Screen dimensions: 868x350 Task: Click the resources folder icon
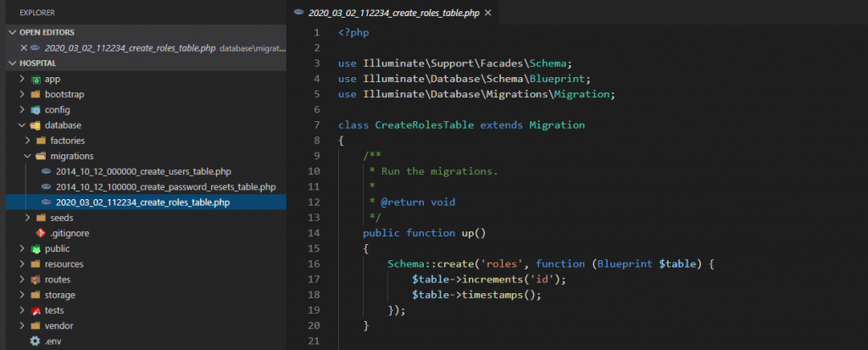click(36, 264)
